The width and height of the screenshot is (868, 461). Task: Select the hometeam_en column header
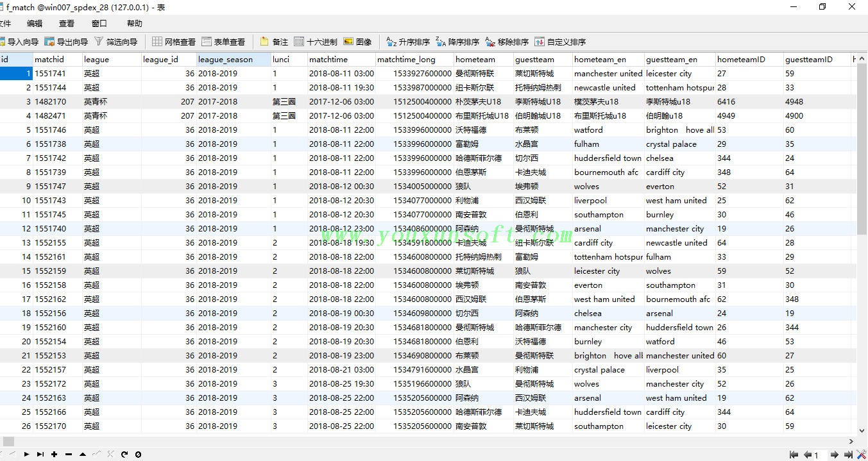[608, 59]
